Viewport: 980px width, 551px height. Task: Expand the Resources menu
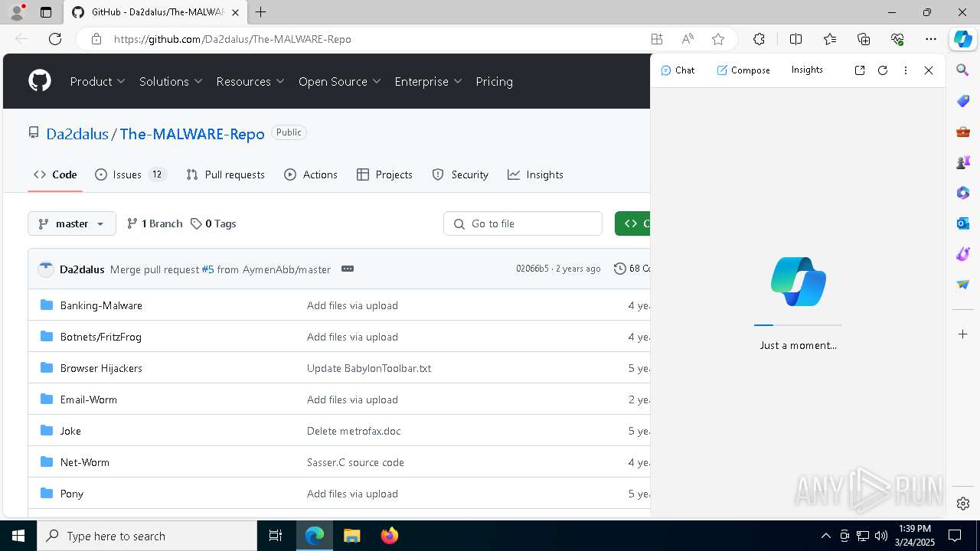tap(250, 81)
